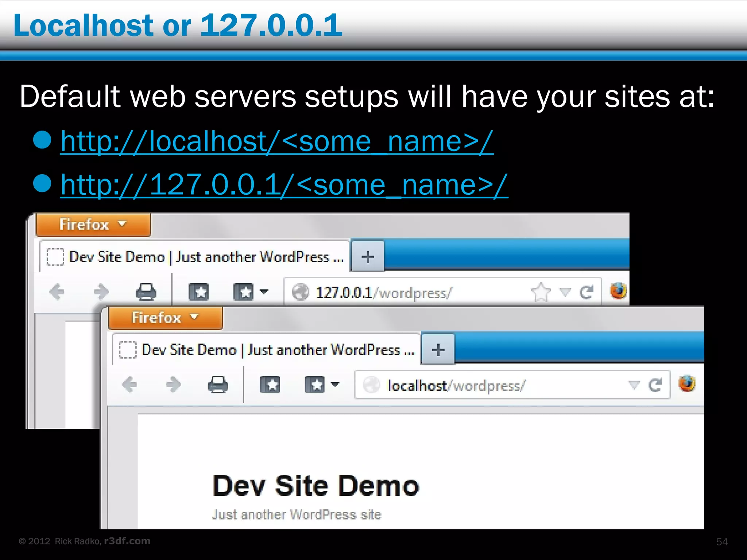Select the Dev Site Demo tab in front window
Image resolution: width=747 pixels, height=560 pixels.
pos(267,350)
